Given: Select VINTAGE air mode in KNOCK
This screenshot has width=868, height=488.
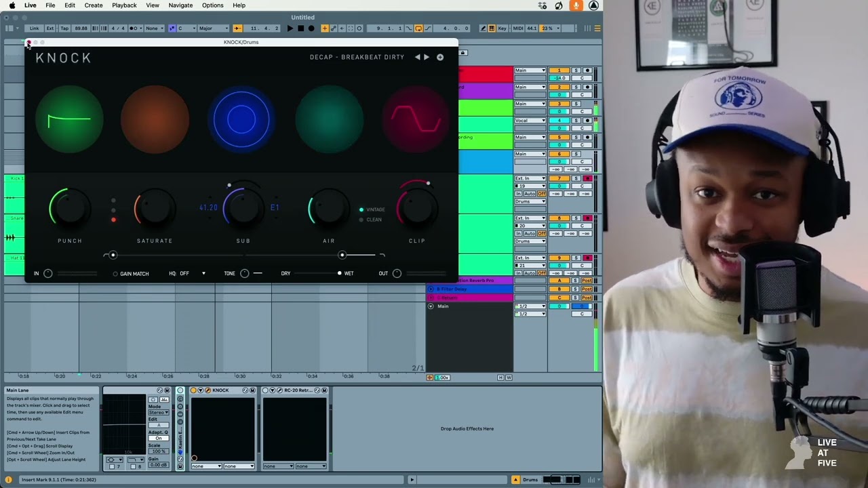Looking at the screenshot, I should pyautogui.click(x=373, y=210).
